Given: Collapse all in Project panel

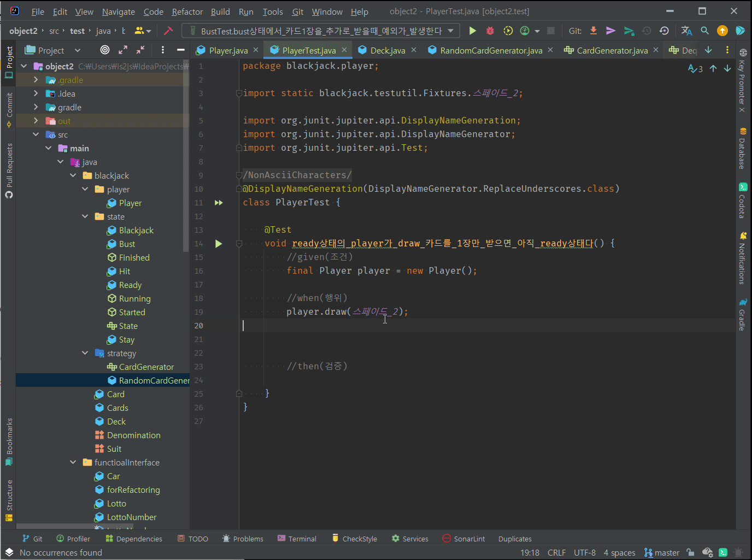Looking at the screenshot, I should pos(140,50).
